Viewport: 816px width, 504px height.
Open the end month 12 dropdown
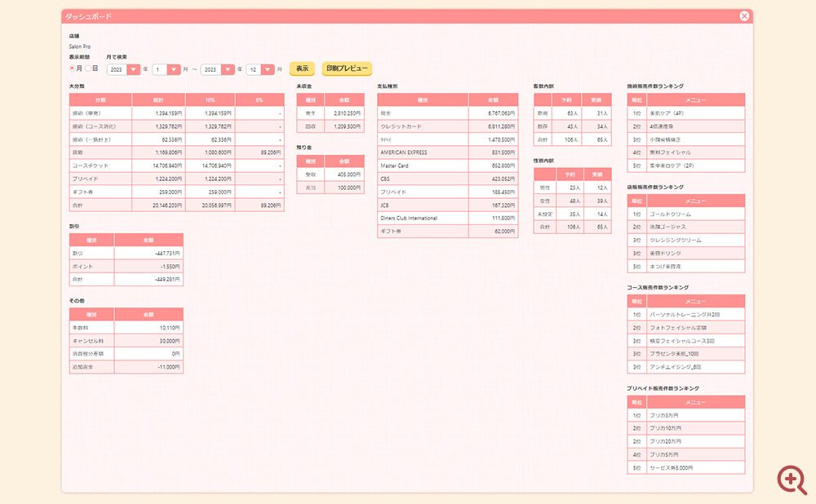[x=260, y=69]
